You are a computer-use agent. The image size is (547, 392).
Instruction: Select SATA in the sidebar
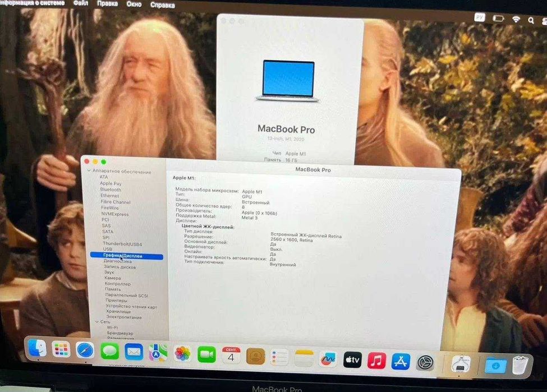108,232
